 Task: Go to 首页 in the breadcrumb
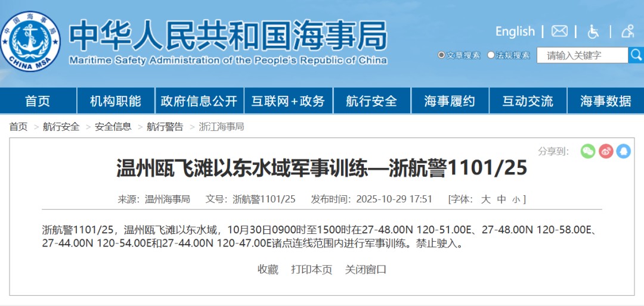18,127
